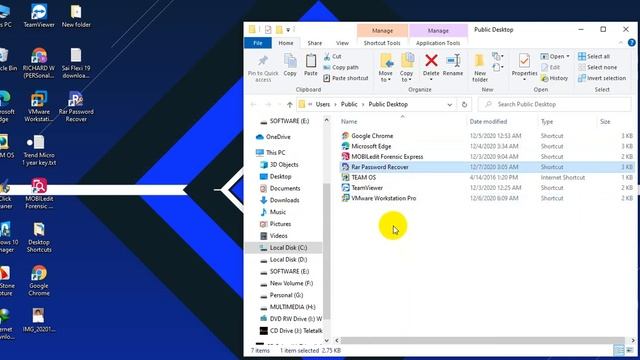
Task: Select TeamViewer shortcut in file list
Action: pos(486,188)
